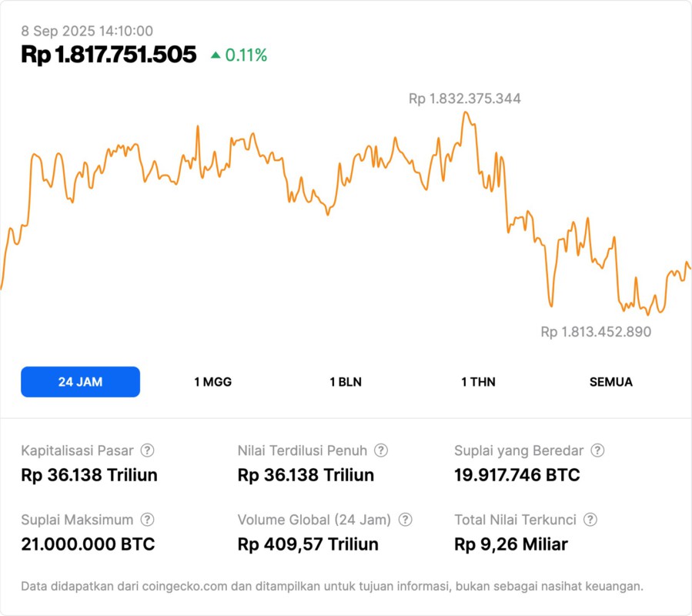Screen dimensions: 692x616
Task: Show help for Suplai yang Beredar
Action: click(597, 450)
